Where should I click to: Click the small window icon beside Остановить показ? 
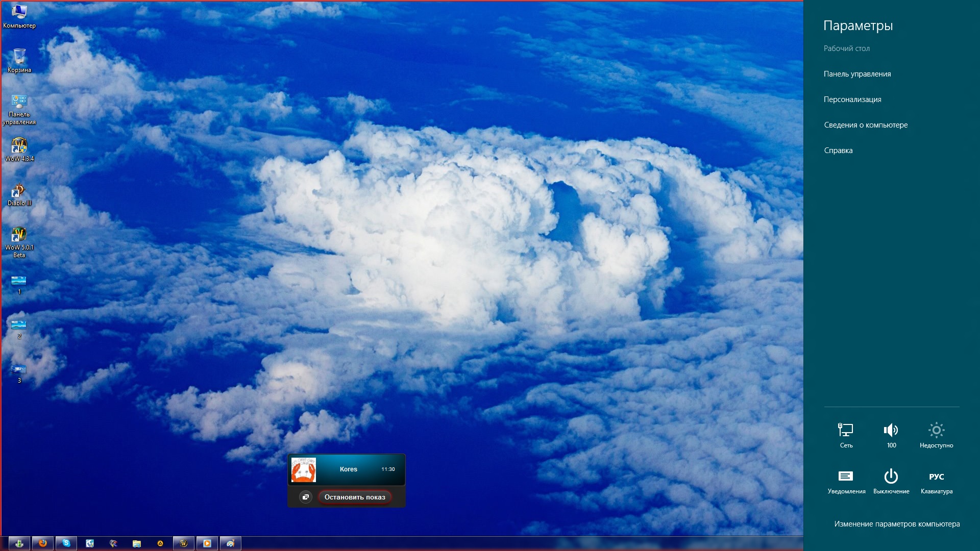(x=305, y=497)
